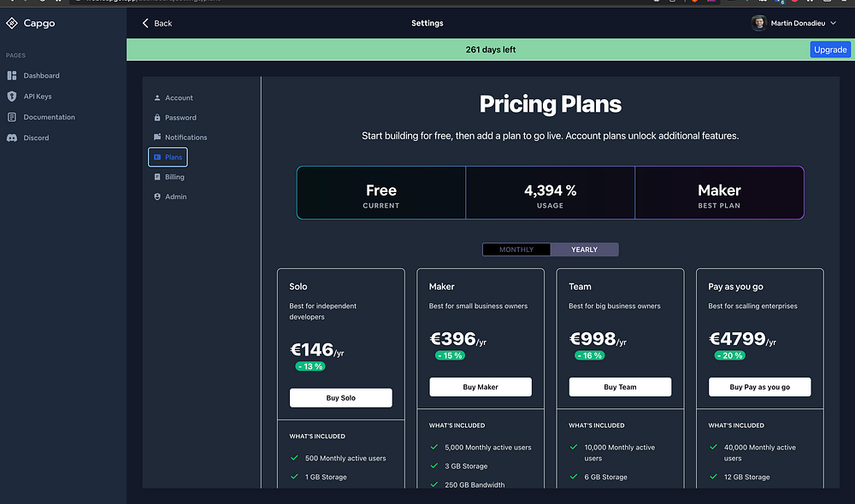Image resolution: width=855 pixels, height=504 pixels.
Task: Open Dashboard from the sidebar icon
Action: 12,76
